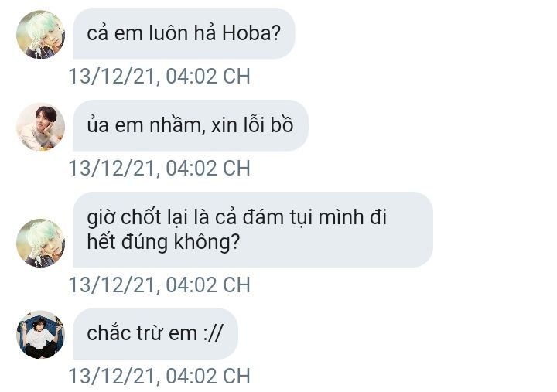The image size is (557, 392).
Task: Select the "cả em luôn hả Hoba?" bubble
Action: 184,33
